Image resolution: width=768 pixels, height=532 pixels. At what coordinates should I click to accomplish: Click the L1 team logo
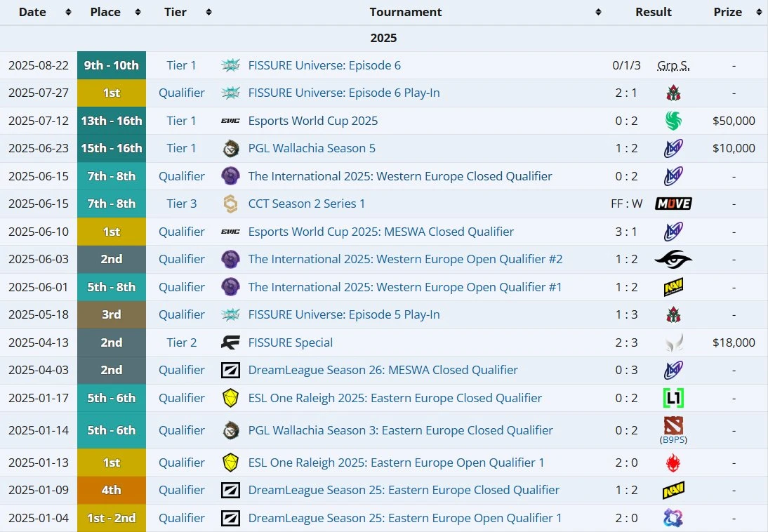[673, 398]
